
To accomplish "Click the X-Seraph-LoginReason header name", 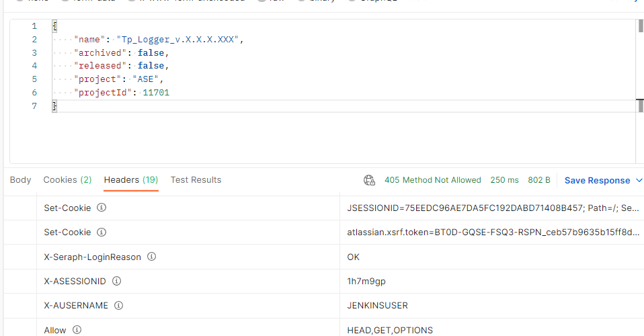I will pyautogui.click(x=92, y=257).
